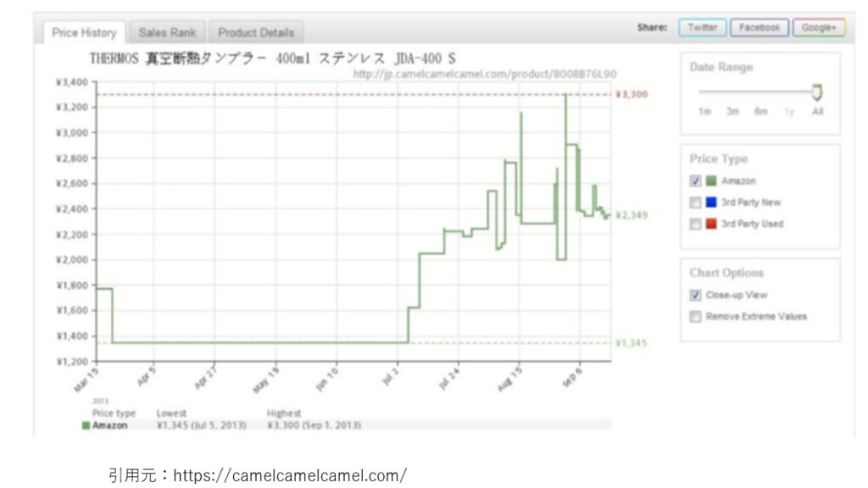Click the ¥1,345 lowest price label
Screen dimensions: 868x488
tap(632, 343)
